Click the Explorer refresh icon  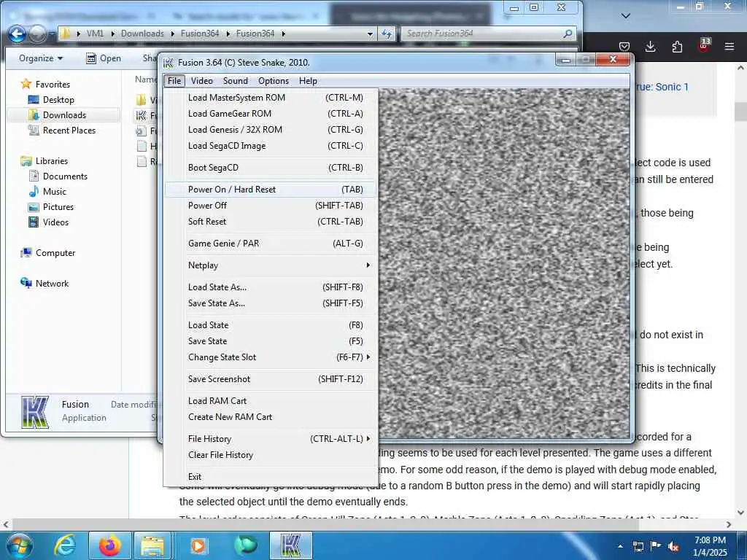coord(387,34)
